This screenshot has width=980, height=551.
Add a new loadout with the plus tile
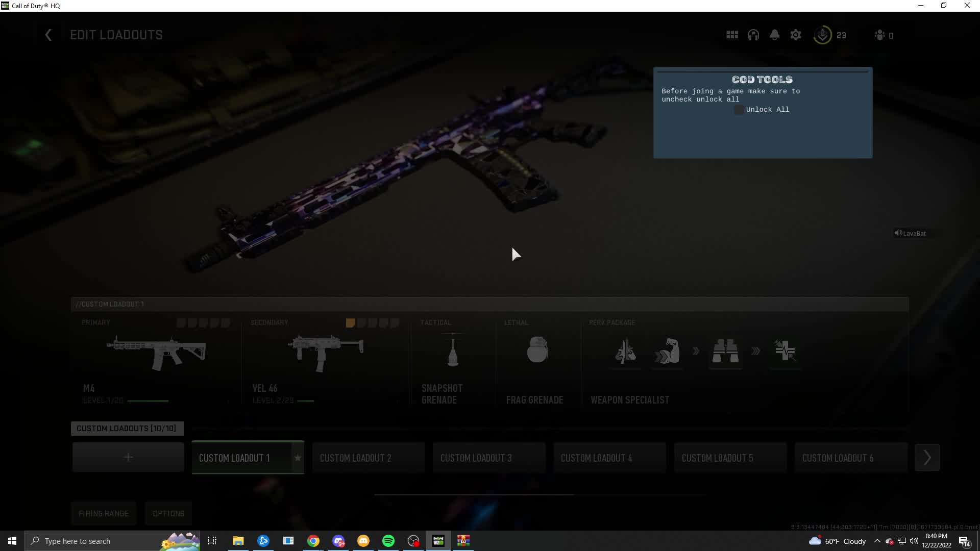click(x=128, y=458)
